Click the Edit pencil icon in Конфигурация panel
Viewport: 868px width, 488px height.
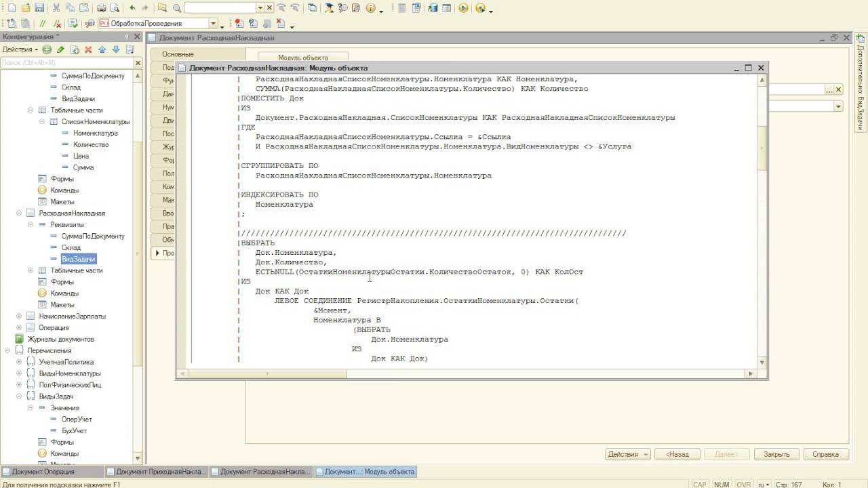click(x=60, y=49)
